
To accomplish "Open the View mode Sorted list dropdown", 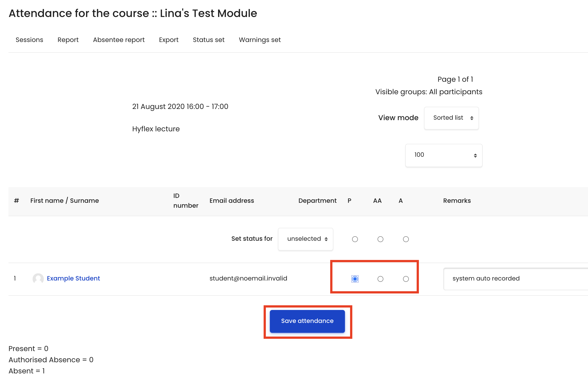I will point(451,118).
